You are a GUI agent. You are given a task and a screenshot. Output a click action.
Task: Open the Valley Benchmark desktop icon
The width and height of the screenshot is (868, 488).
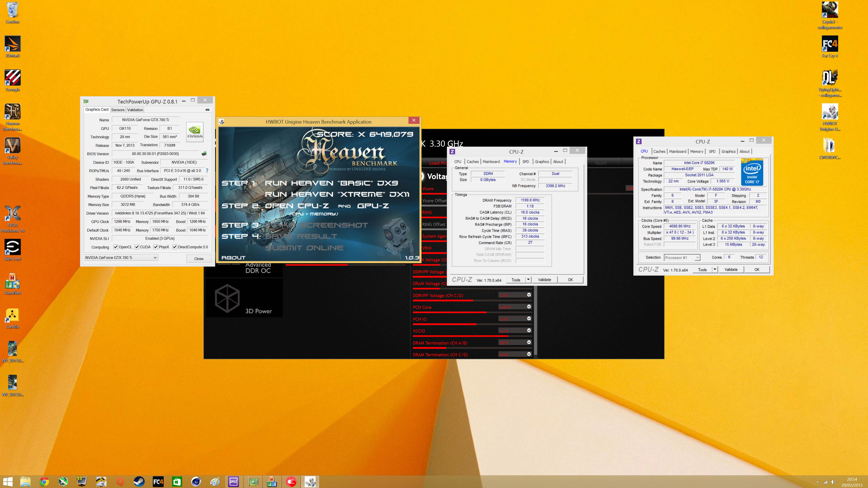[12, 151]
